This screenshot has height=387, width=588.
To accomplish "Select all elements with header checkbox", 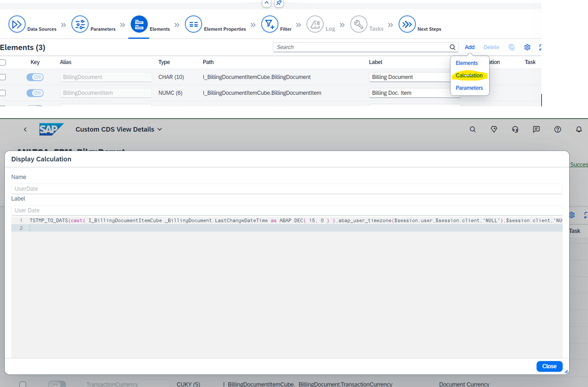I will 3,62.
